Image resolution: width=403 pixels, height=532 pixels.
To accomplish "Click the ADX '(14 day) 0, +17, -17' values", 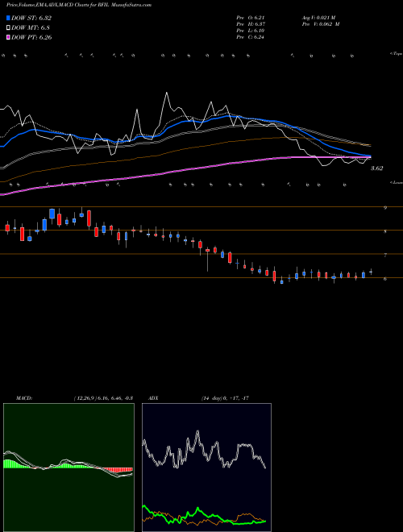I will click(x=225, y=398).
